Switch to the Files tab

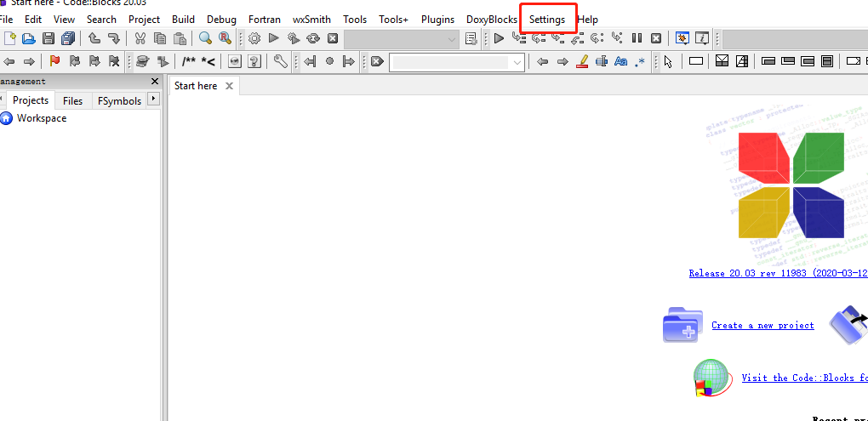click(72, 100)
